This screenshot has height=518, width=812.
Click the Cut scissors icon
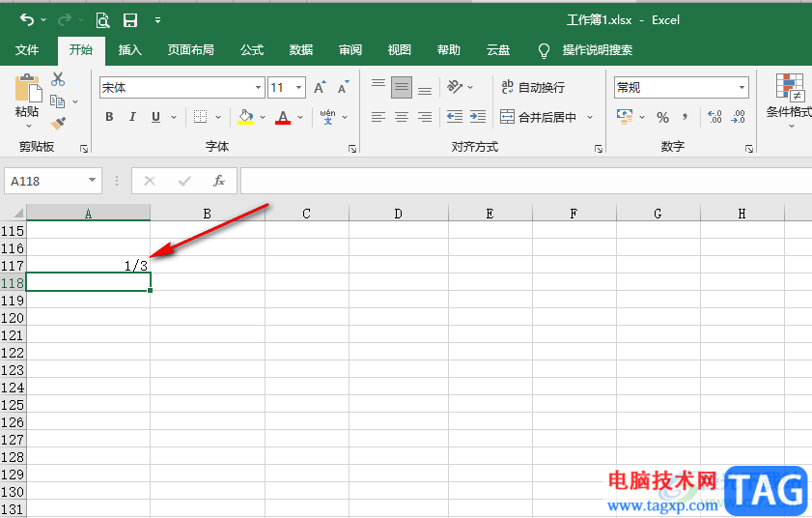58,79
